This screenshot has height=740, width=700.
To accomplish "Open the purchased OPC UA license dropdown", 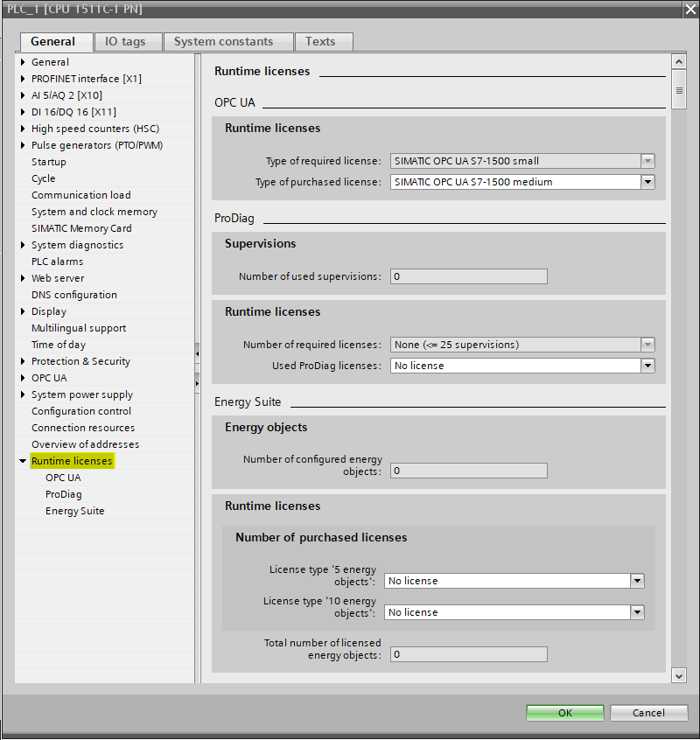I will (x=647, y=182).
